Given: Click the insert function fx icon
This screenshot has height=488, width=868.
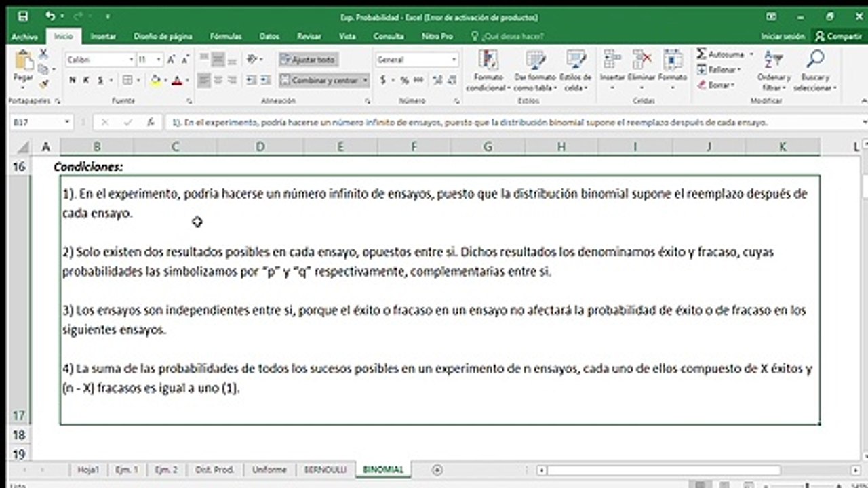Looking at the screenshot, I should [x=150, y=123].
